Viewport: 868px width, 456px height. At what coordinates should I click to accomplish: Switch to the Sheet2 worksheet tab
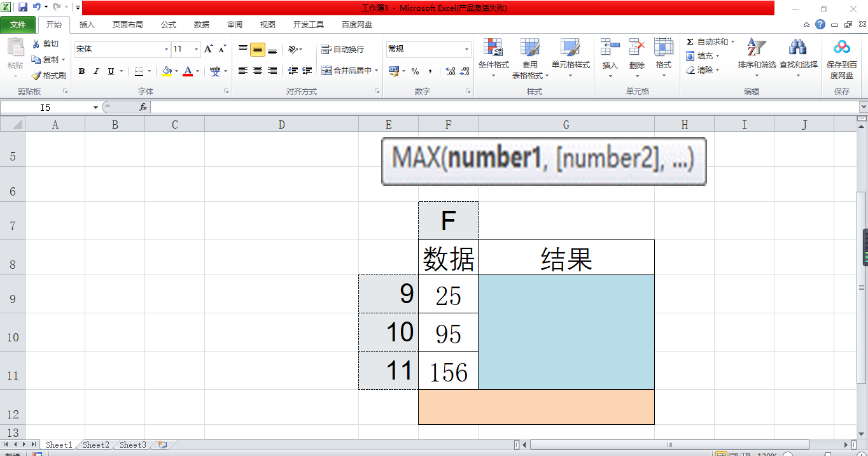(96, 445)
